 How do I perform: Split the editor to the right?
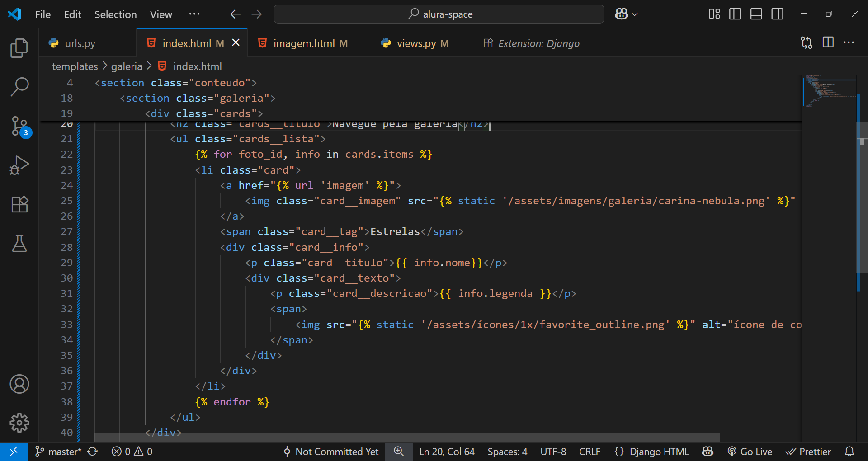pos(828,42)
